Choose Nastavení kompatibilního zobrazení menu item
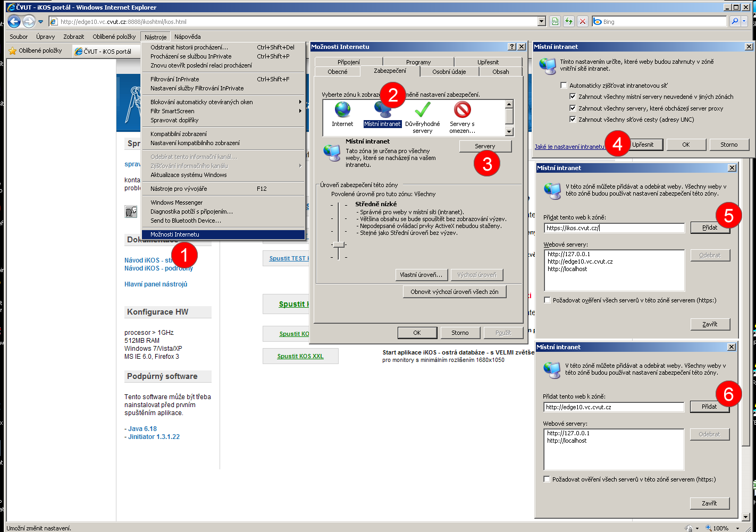756x532 pixels. 223,143
